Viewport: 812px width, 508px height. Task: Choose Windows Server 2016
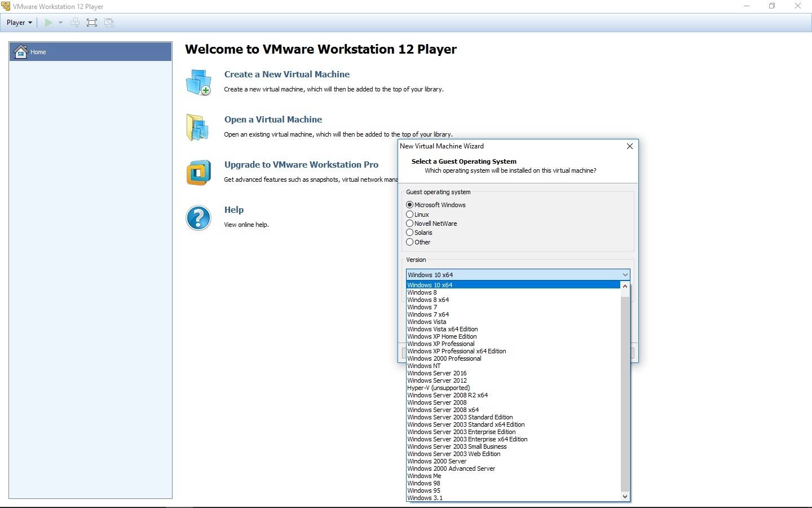pos(513,373)
